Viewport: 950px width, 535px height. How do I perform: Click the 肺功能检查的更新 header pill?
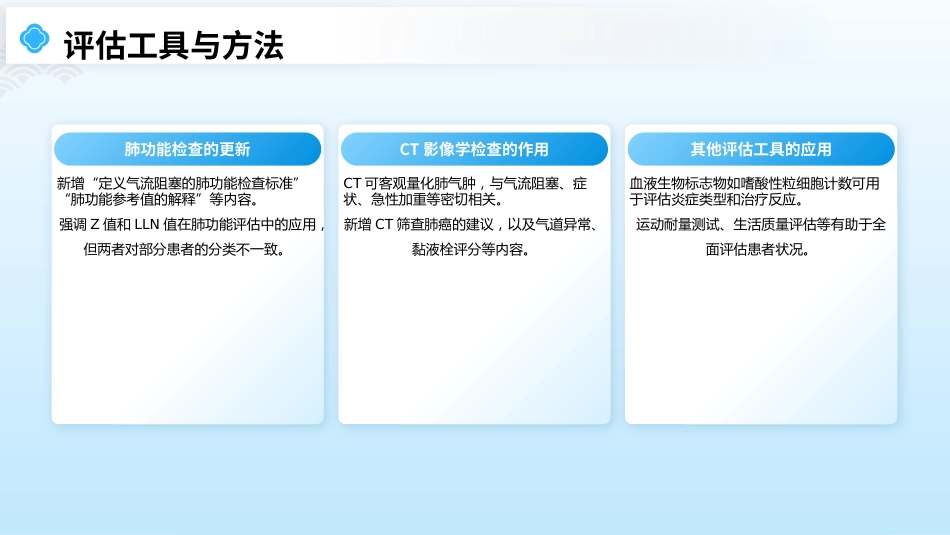click(x=187, y=149)
